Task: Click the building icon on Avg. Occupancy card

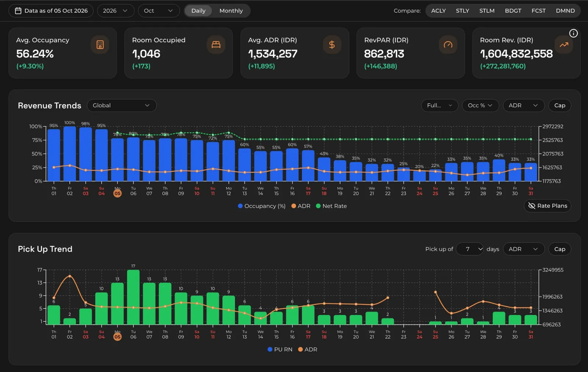Action: point(100,45)
